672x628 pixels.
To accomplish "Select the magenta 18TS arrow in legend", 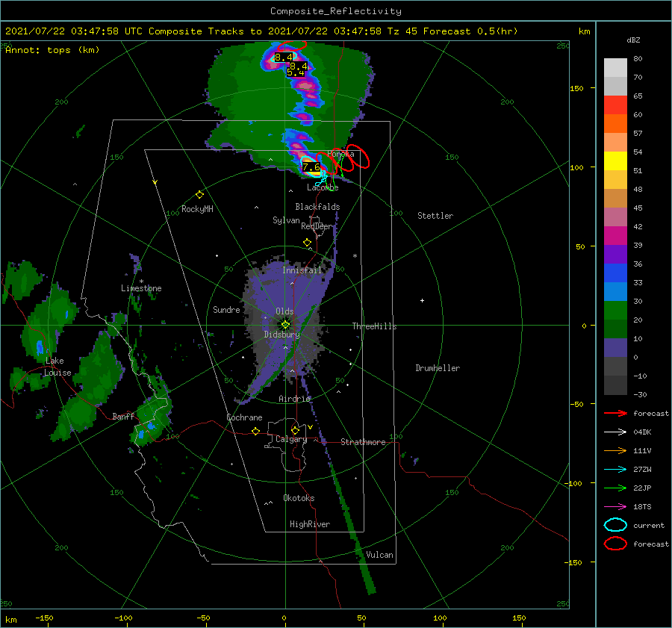I will pyautogui.click(x=615, y=507).
